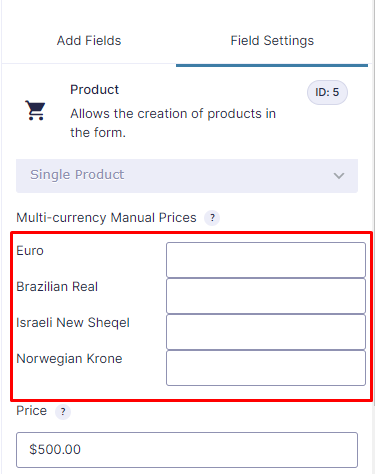Click the Multi-currency Manual Prices heading

pyautogui.click(x=106, y=218)
